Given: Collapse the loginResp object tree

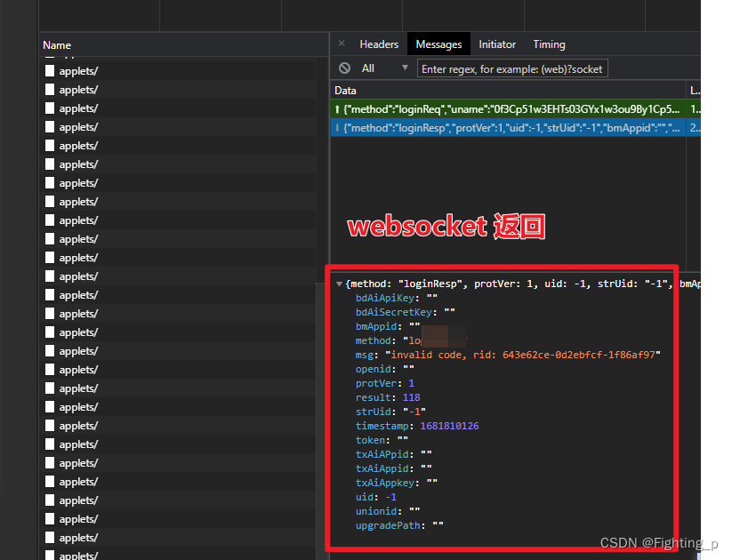Looking at the screenshot, I should point(340,284).
